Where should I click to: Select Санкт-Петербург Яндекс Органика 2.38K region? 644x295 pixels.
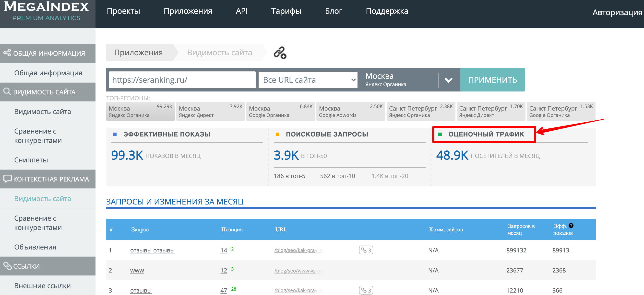[421, 111]
